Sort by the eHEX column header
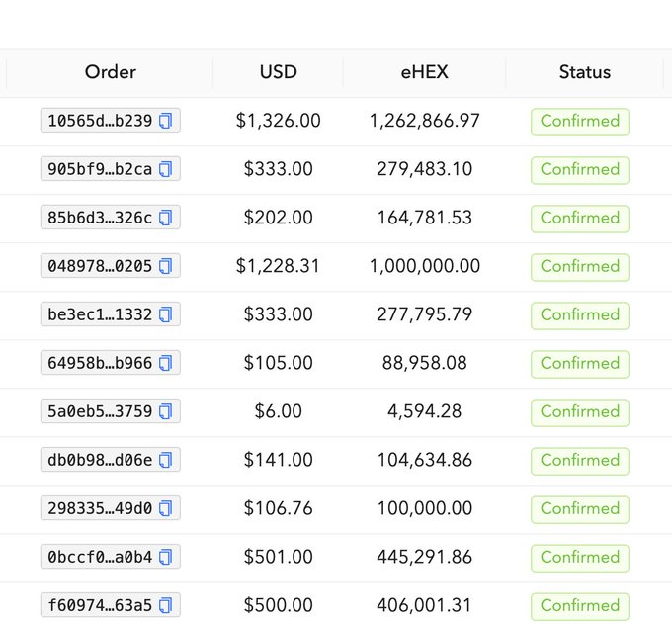The width and height of the screenshot is (672, 625). (x=424, y=72)
